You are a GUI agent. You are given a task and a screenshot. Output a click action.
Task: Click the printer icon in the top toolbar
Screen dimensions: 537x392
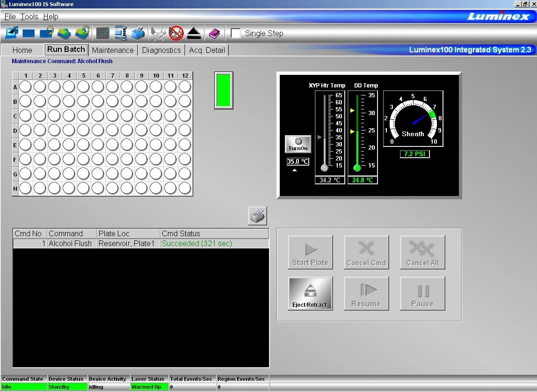pyautogui.click(x=138, y=33)
